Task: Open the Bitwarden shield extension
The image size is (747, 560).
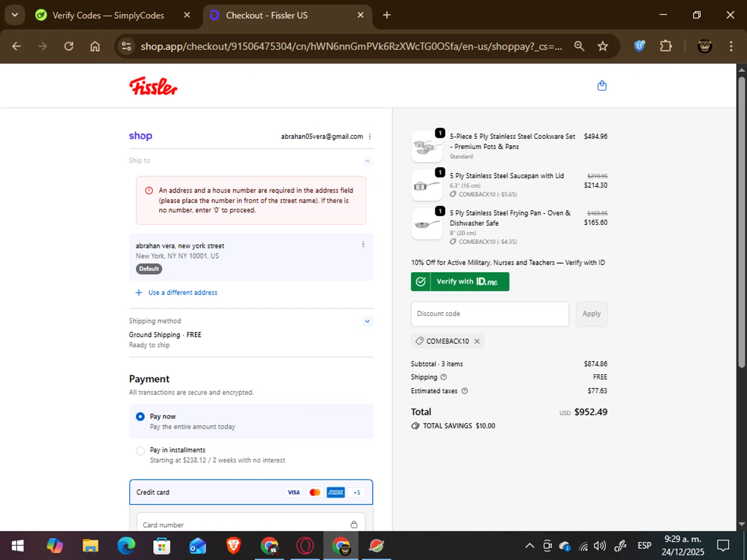Action: click(639, 46)
